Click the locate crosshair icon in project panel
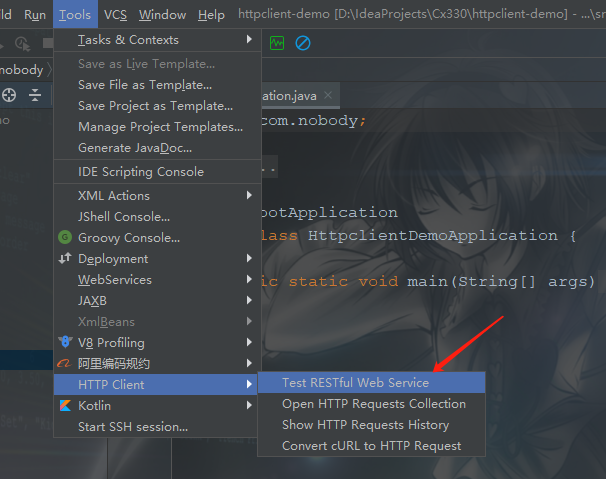 [x=9, y=95]
